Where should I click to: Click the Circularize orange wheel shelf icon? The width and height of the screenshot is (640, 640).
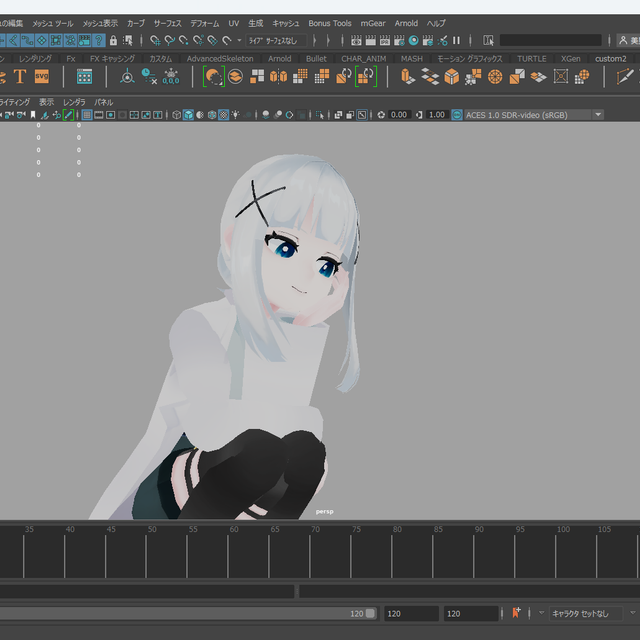point(495,76)
